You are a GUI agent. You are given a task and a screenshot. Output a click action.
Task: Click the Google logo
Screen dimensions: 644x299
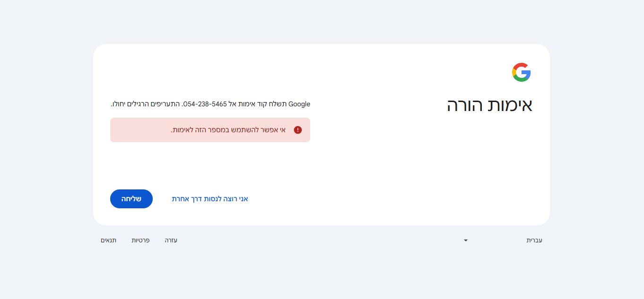tap(521, 72)
